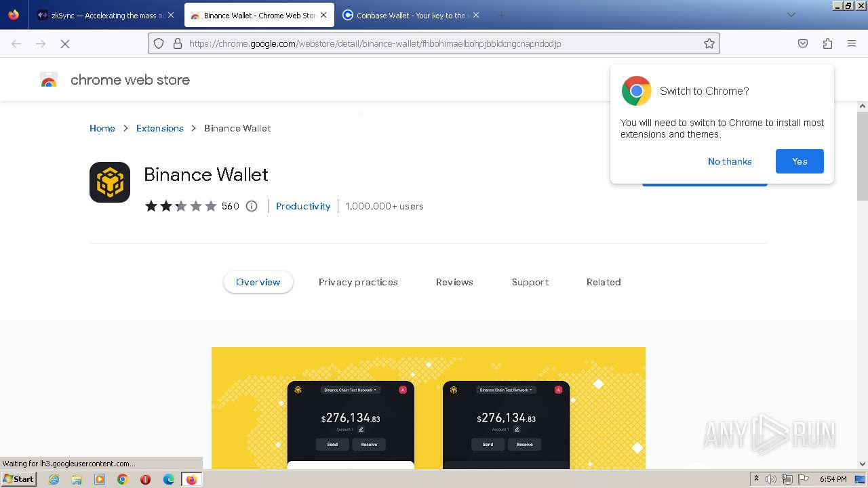Switch to the Coinbase Wallet tab
Image resolution: width=868 pixels, height=488 pixels.
pos(411,15)
